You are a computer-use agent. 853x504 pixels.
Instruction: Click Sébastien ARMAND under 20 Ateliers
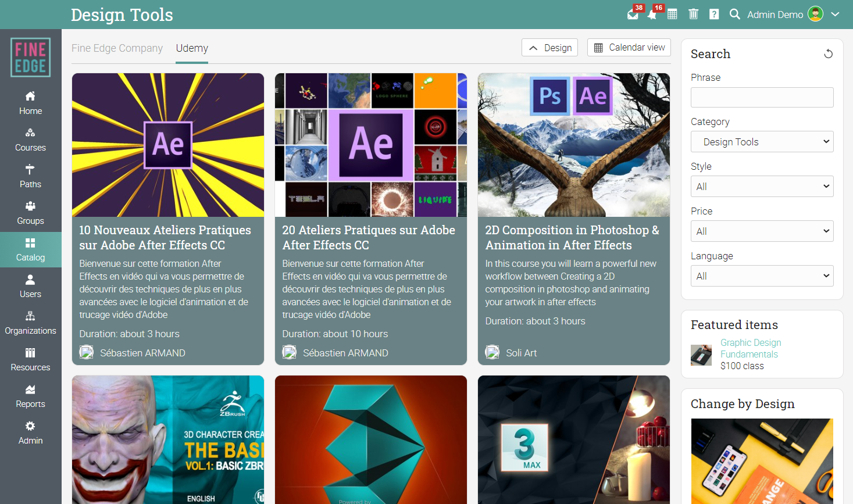[x=345, y=353]
